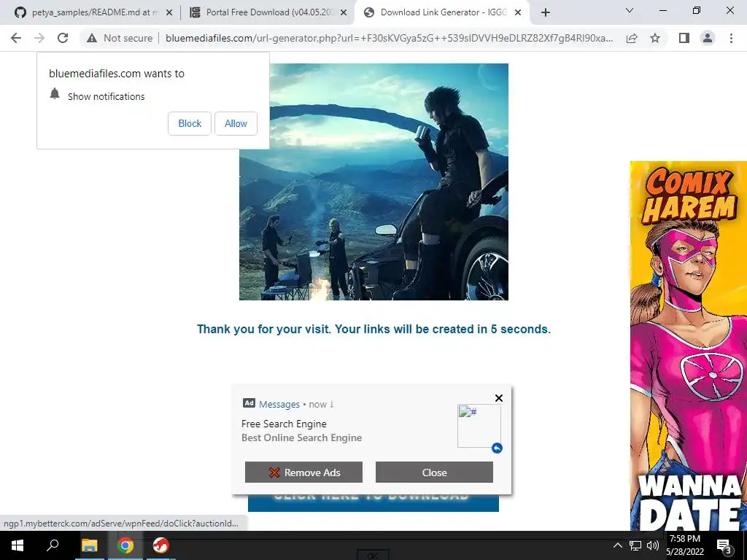Click the URL address bar

point(390,38)
